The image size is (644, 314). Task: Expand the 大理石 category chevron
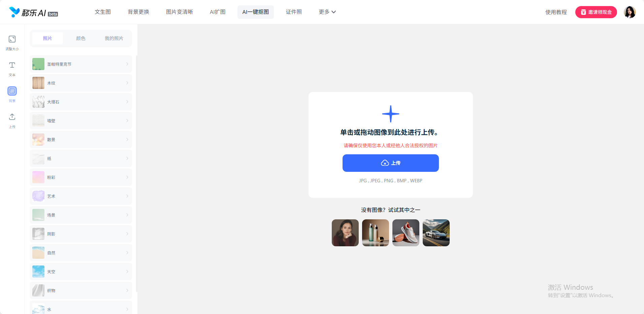point(127,102)
